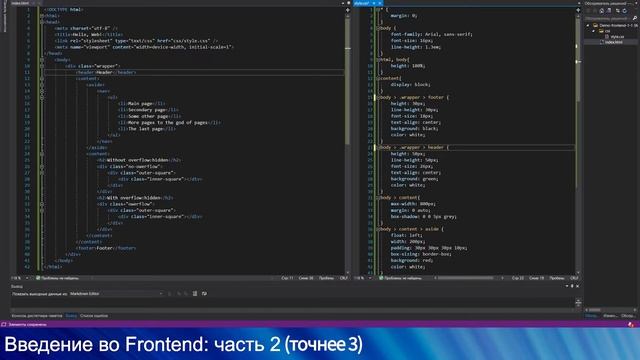Collapse the 'html, body' CSS rule

pos(378,60)
